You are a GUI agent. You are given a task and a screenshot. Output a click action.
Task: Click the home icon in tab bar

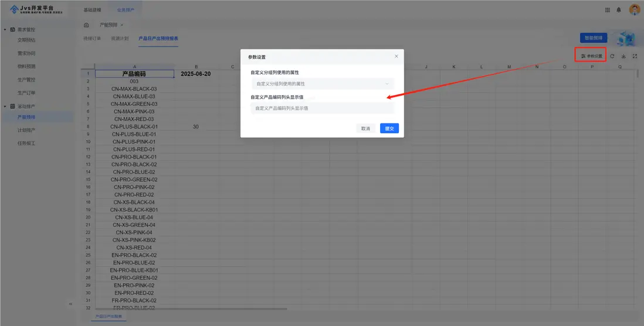[x=86, y=25]
